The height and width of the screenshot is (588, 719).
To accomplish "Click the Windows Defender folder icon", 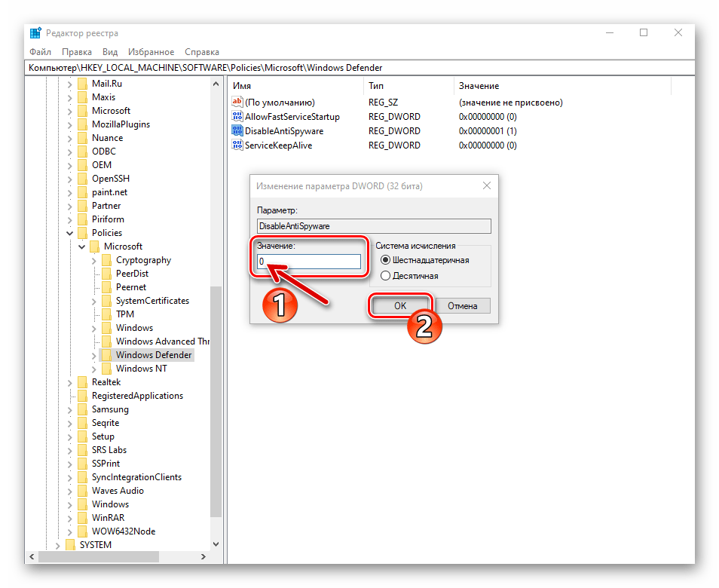I will [106, 355].
